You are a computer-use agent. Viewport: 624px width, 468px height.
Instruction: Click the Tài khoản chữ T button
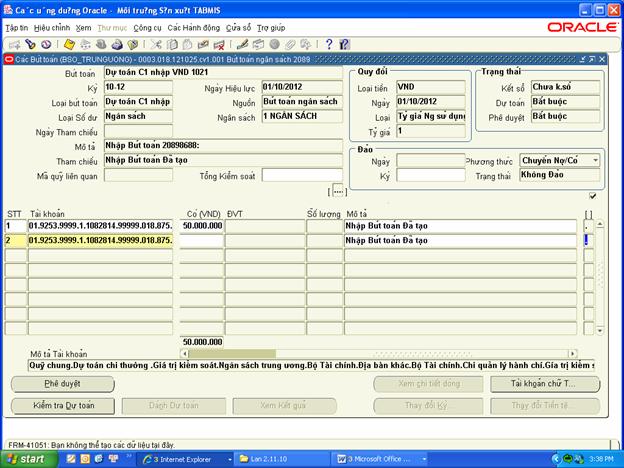coord(545,384)
